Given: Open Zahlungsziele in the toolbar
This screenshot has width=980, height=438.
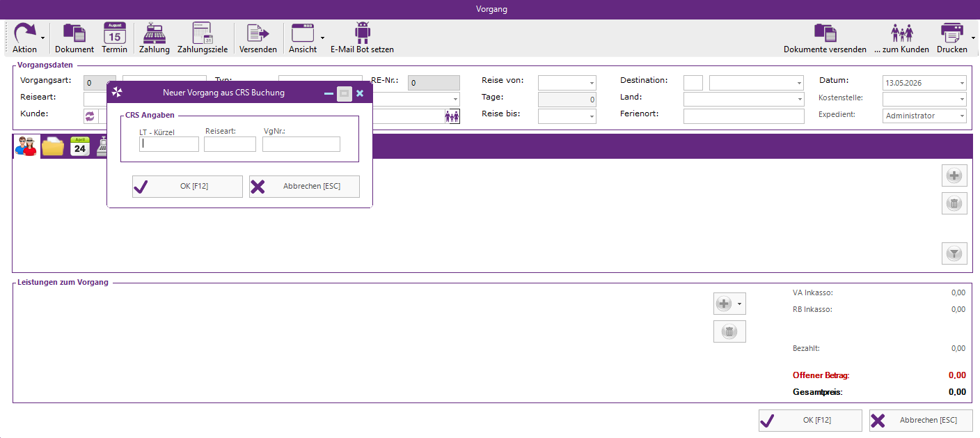Looking at the screenshot, I should point(203,38).
